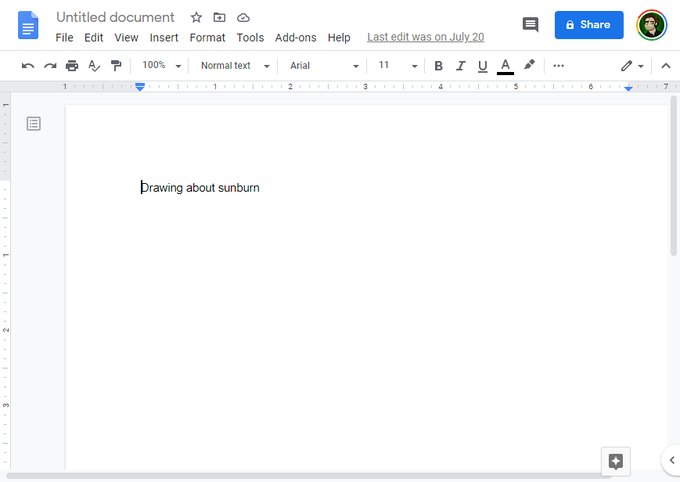
Task: Open the Arial font dropdown
Action: pos(324,66)
